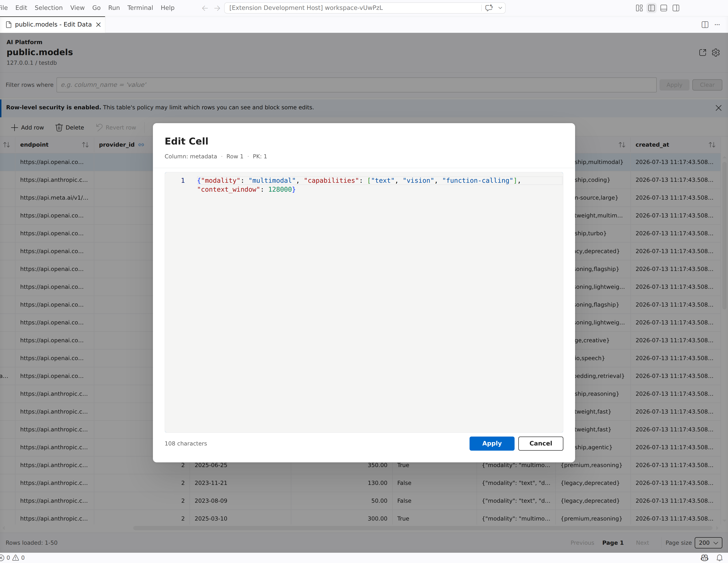Select the 2023-08-09 date cell
Screen dimensions: 728x563
240,501
